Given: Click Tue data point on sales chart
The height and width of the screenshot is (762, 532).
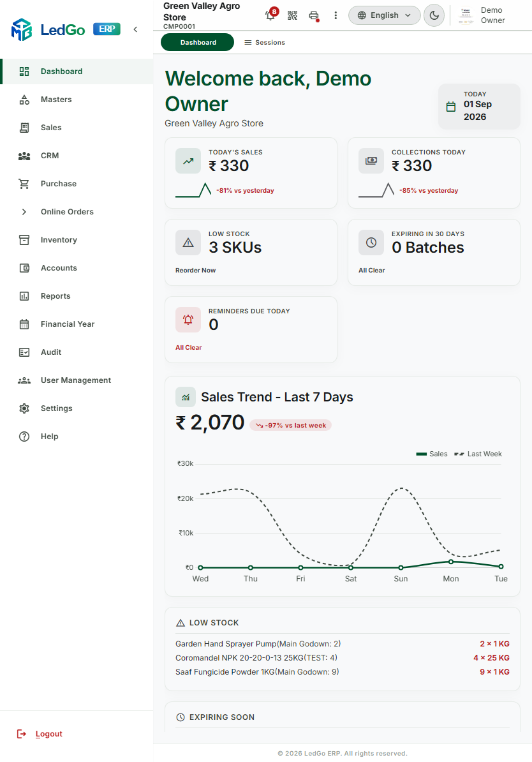Looking at the screenshot, I should click(501, 567).
